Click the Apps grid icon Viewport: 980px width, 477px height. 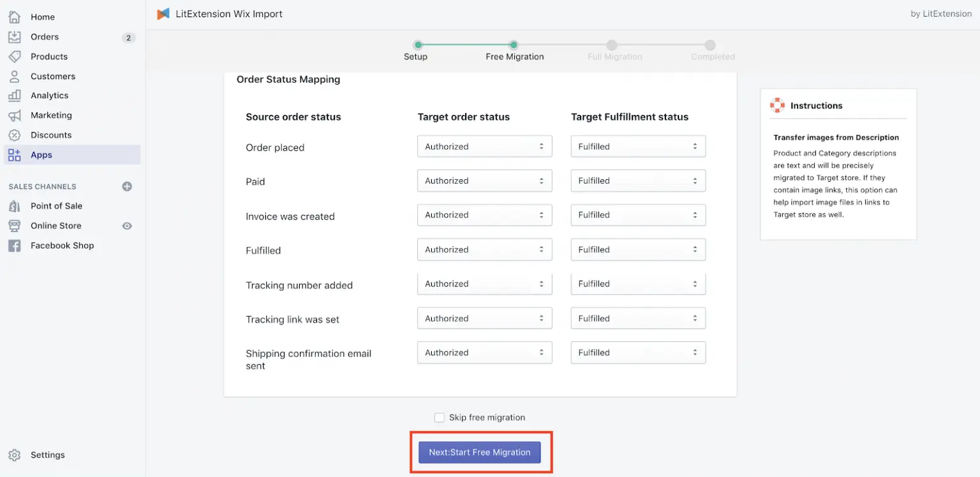click(x=14, y=155)
